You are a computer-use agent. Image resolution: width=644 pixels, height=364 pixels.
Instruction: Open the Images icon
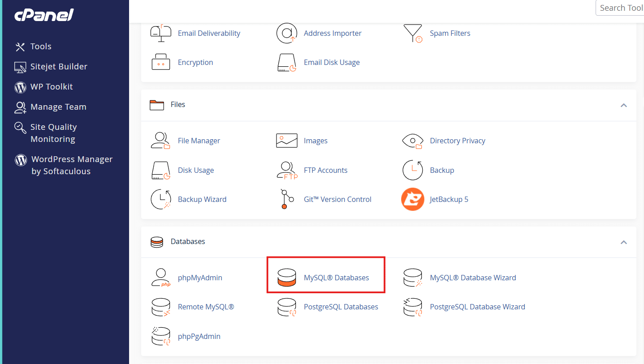tap(287, 141)
